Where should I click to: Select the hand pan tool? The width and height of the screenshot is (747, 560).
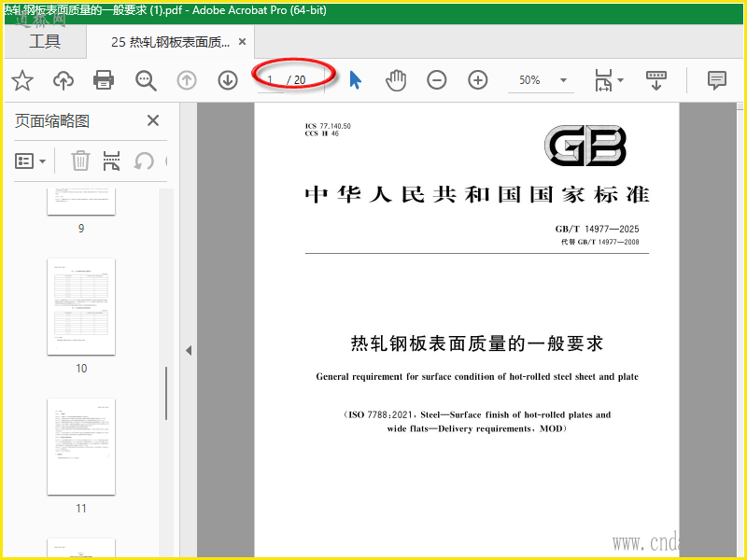tap(396, 80)
